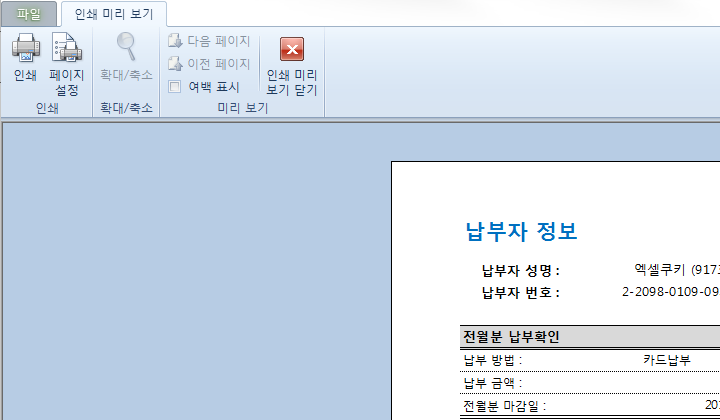Click the 카드납부 value
The width and height of the screenshot is (720, 420).
tap(667, 360)
